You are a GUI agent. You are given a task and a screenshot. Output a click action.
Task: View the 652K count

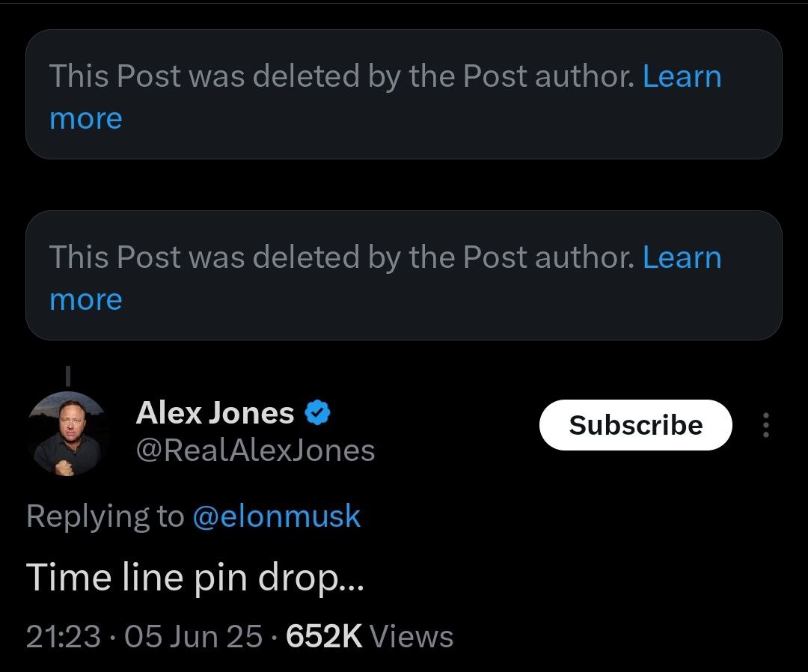tap(325, 636)
